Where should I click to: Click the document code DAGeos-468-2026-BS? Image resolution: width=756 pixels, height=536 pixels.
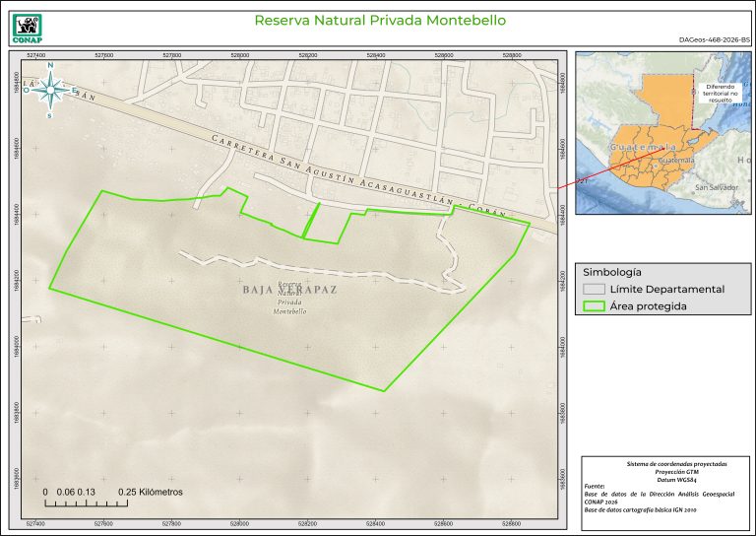(x=715, y=40)
